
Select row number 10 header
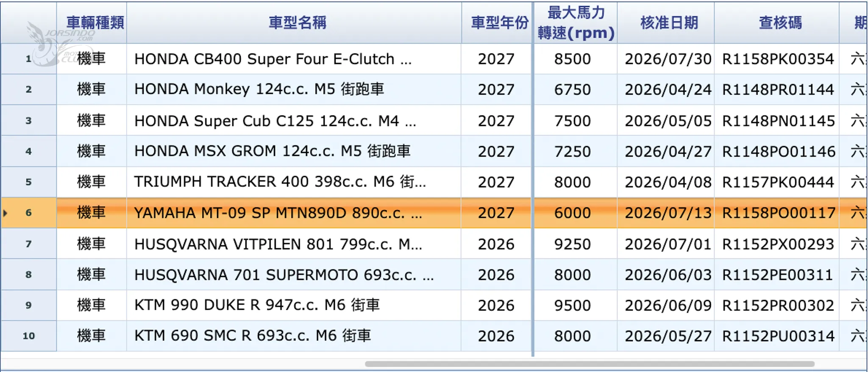coord(28,336)
